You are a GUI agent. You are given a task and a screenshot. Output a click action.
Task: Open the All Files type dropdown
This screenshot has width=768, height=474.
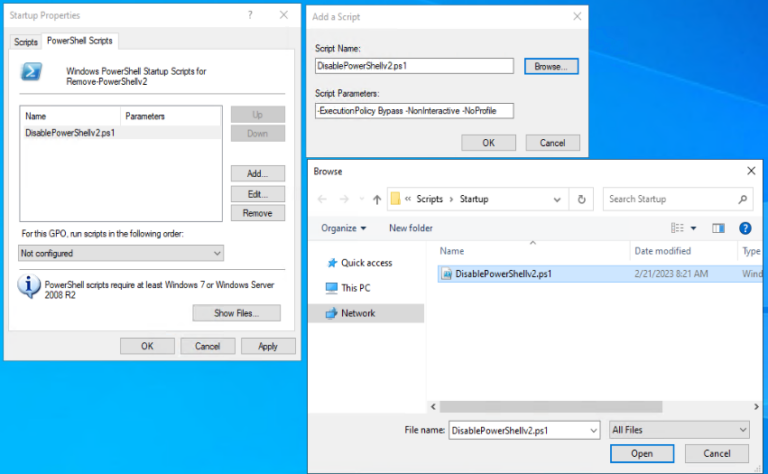[x=679, y=430]
